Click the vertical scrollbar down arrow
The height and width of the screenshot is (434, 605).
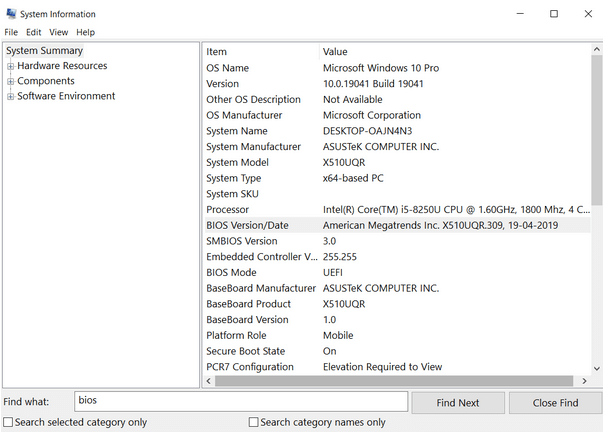(597, 368)
